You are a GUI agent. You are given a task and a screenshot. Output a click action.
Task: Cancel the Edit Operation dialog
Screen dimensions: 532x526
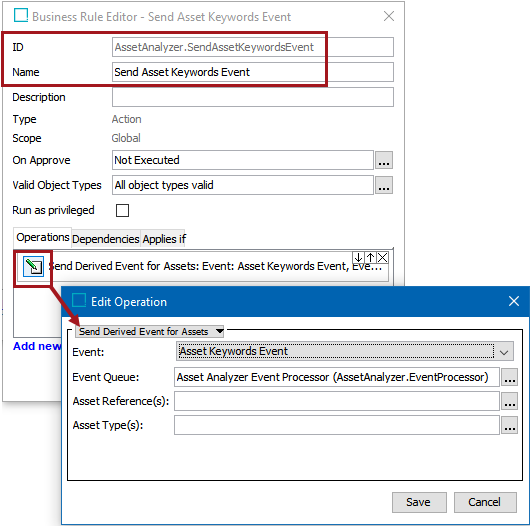pos(485,502)
